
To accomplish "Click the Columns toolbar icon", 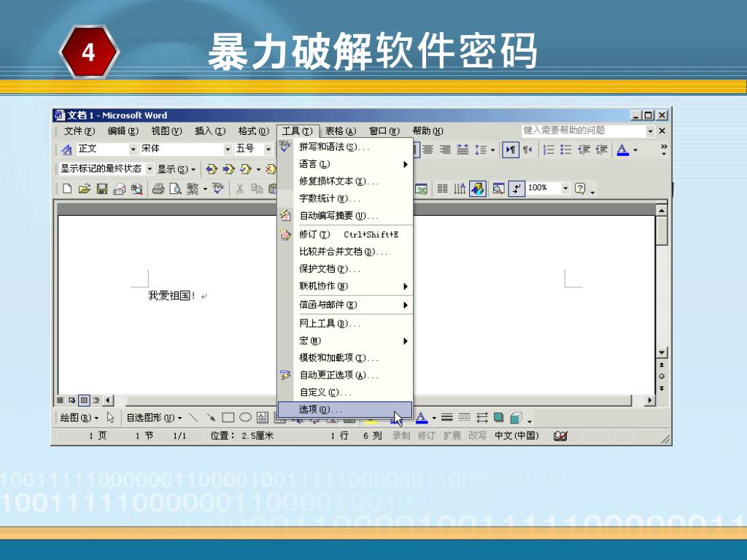I will [x=442, y=189].
